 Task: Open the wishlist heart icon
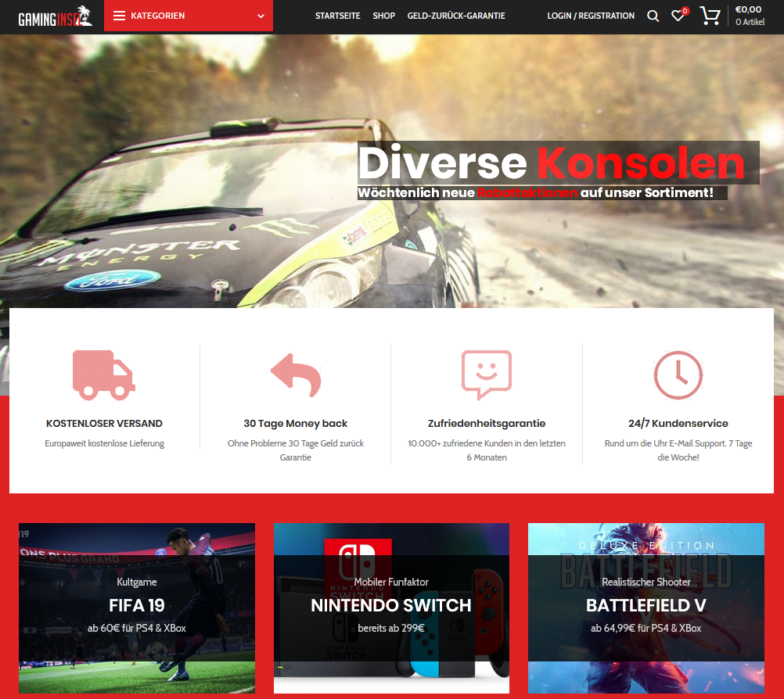coord(678,16)
